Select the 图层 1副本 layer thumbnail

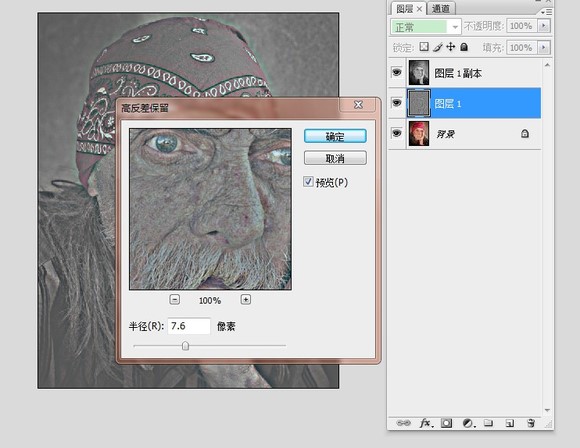[419, 73]
